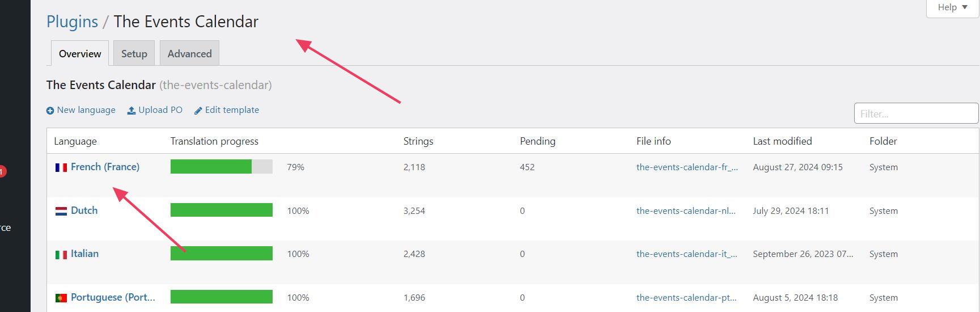Screen dimensions: 980x312
Task: Click Dutch 100% progress bar
Action: coord(222,210)
